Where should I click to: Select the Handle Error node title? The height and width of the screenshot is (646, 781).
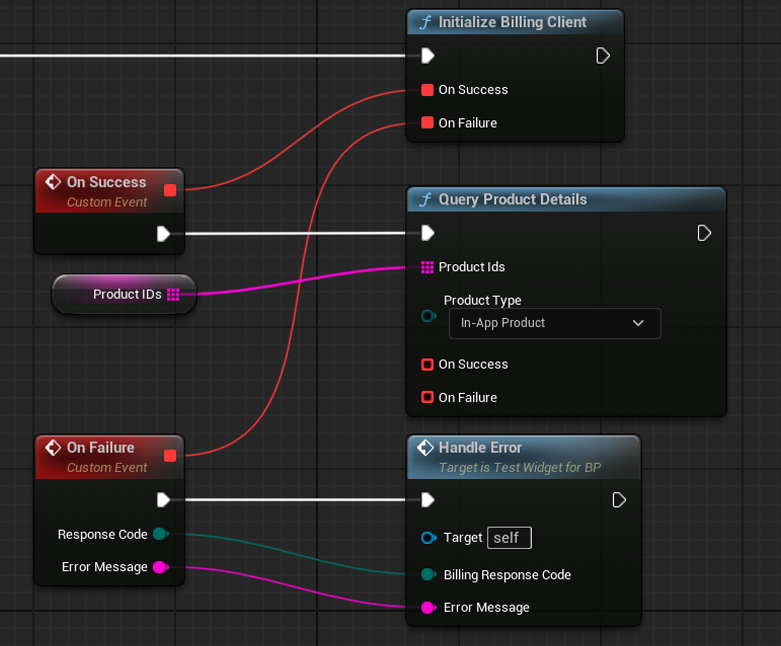pos(480,447)
